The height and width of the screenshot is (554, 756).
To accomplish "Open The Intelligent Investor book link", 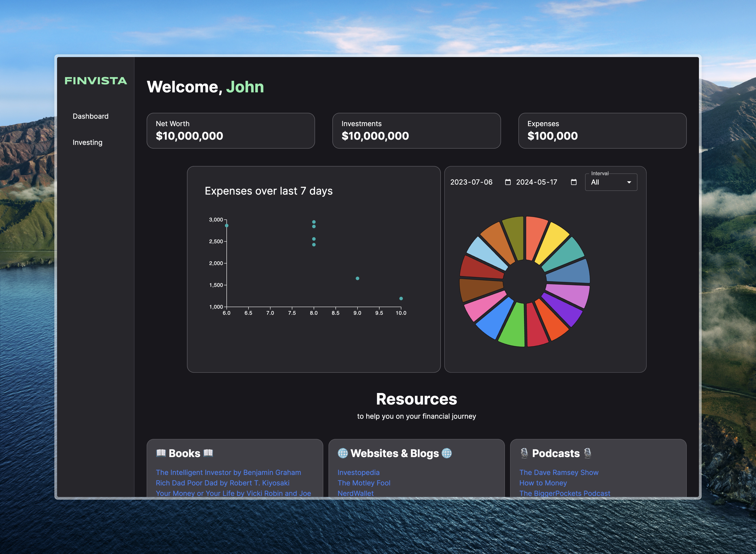I will coord(228,472).
